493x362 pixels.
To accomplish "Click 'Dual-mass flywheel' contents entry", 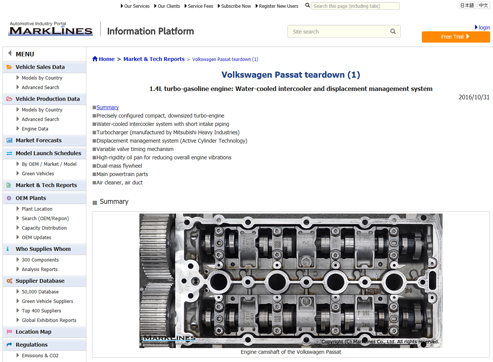I will (119, 166).
